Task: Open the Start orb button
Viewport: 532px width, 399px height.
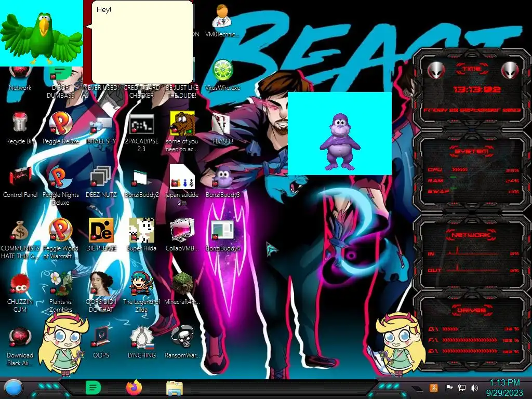Action: (14, 388)
